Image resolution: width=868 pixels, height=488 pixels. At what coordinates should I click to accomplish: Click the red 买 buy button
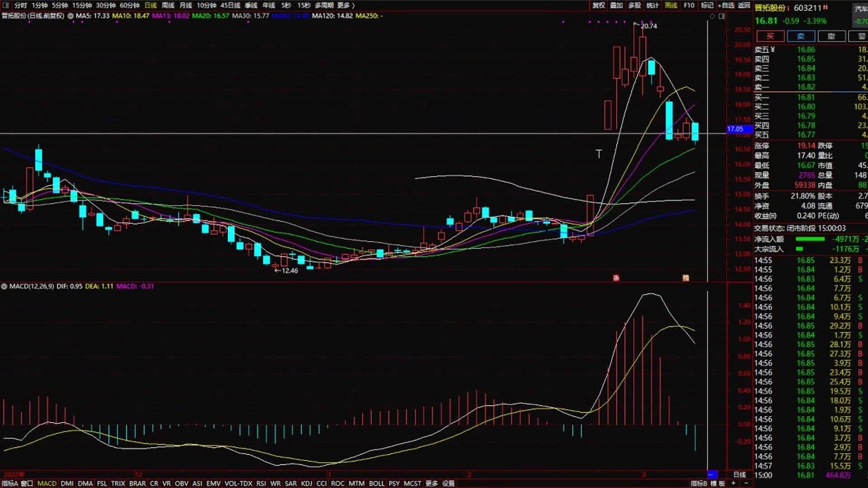[770, 36]
